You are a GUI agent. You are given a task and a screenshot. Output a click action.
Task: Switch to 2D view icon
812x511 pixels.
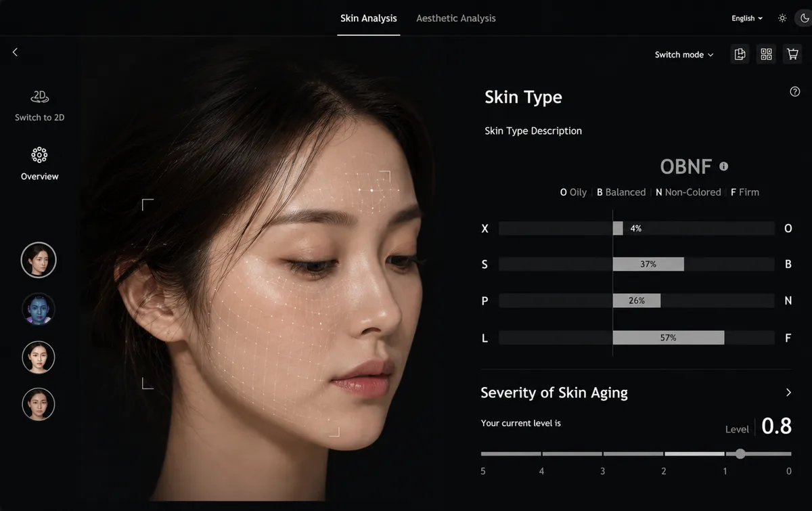(x=39, y=97)
